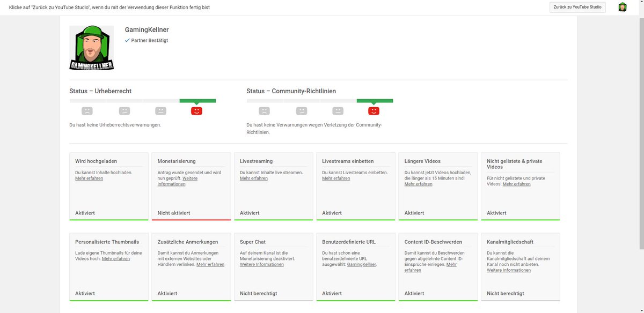Click Aktiviert status in Wird hochgeladen card
Image resolution: width=644 pixels, height=313 pixels.
pyautogui.click(x=85, y=213)
